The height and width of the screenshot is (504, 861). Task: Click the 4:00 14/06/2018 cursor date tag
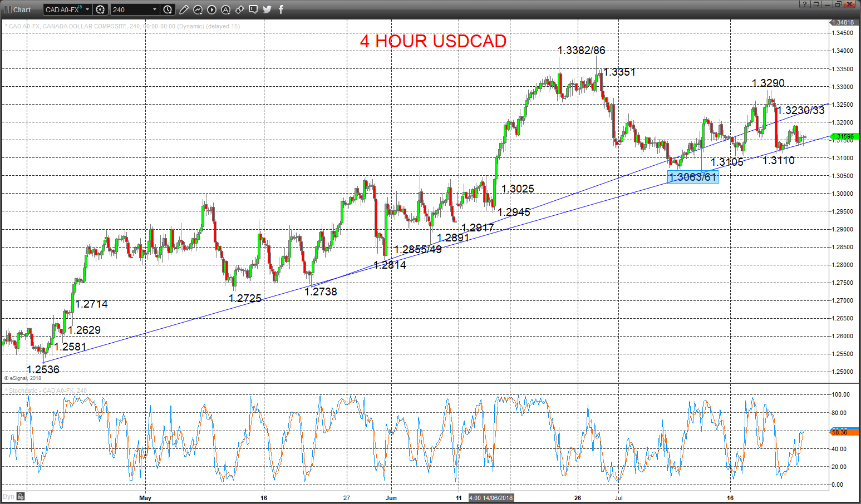[x=491, y=498]
